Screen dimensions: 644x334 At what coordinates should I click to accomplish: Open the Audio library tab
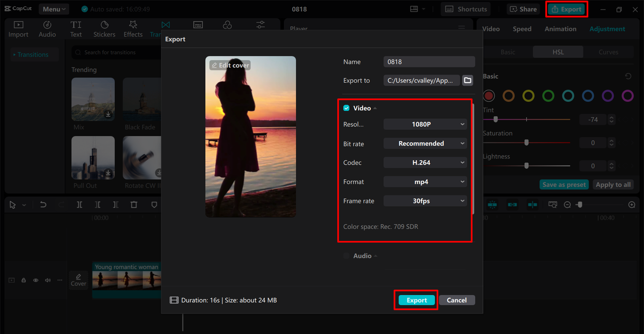[x=47, y=29]
